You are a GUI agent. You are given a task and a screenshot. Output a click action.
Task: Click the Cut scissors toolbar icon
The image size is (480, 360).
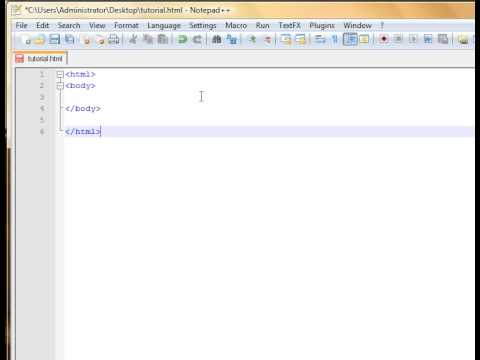[x=133, y=40]
